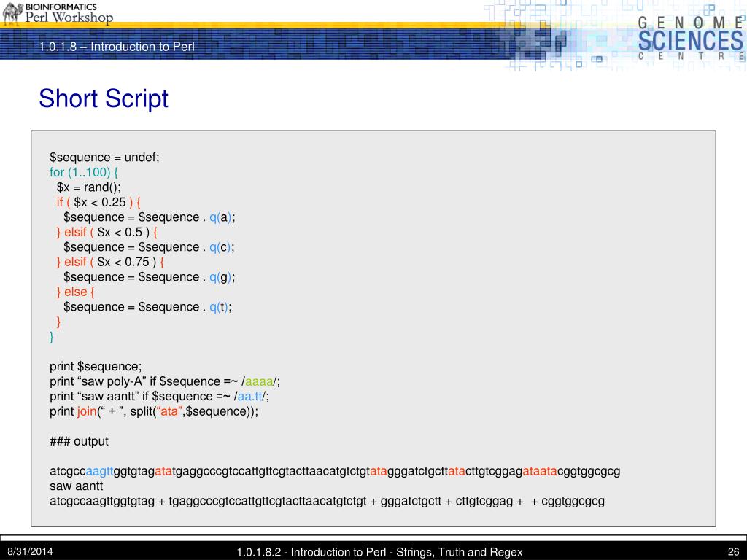
Task: Click the split output line with plus signs
Action: (x=327, y=502)
